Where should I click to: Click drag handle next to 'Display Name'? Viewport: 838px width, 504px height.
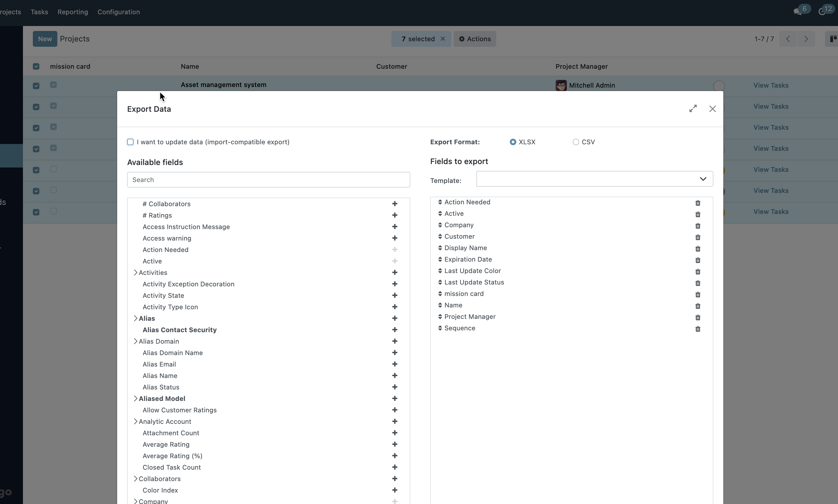(440, 248)
